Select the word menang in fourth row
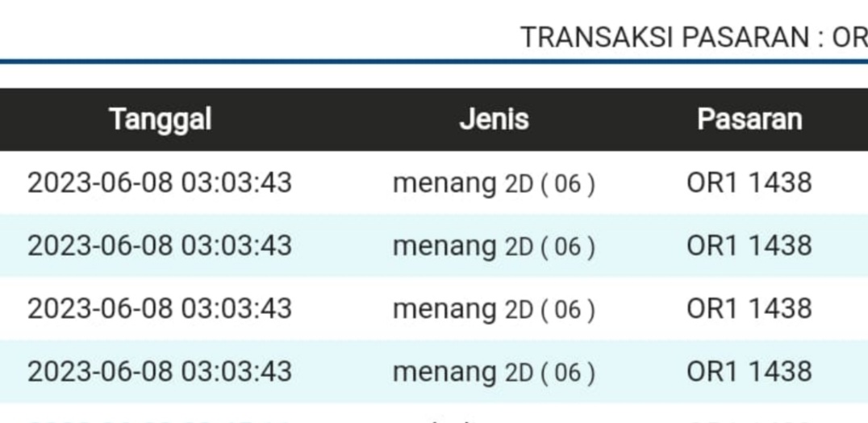The height and width of the screenshot is (423, 868). (x=444, y=372)
